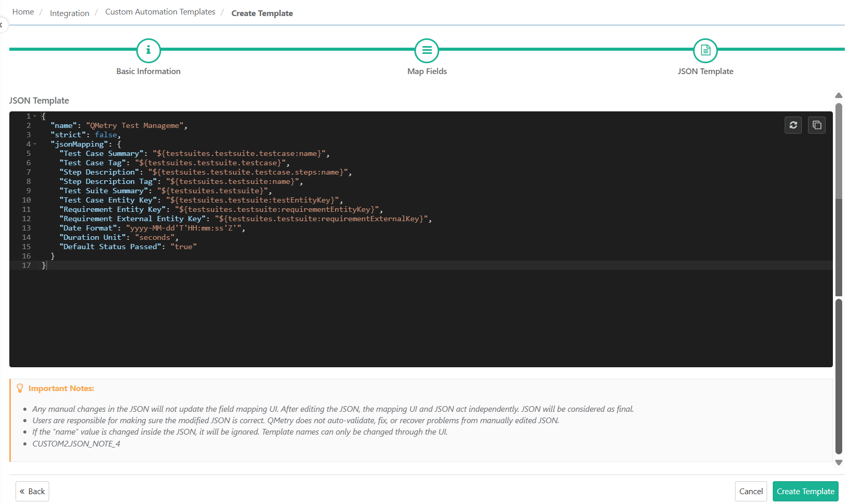Collapse the code fold arrow on line 1
851x504 pixels.
coord(35,116)
